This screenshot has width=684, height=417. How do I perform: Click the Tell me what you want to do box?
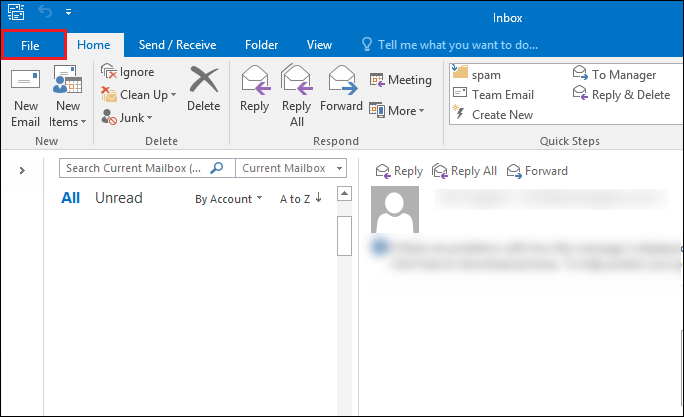pyautogui.click(x=450, y=45)
